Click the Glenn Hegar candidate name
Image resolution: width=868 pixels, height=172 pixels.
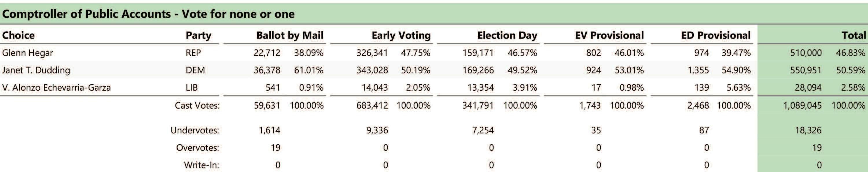pos(27,53)
